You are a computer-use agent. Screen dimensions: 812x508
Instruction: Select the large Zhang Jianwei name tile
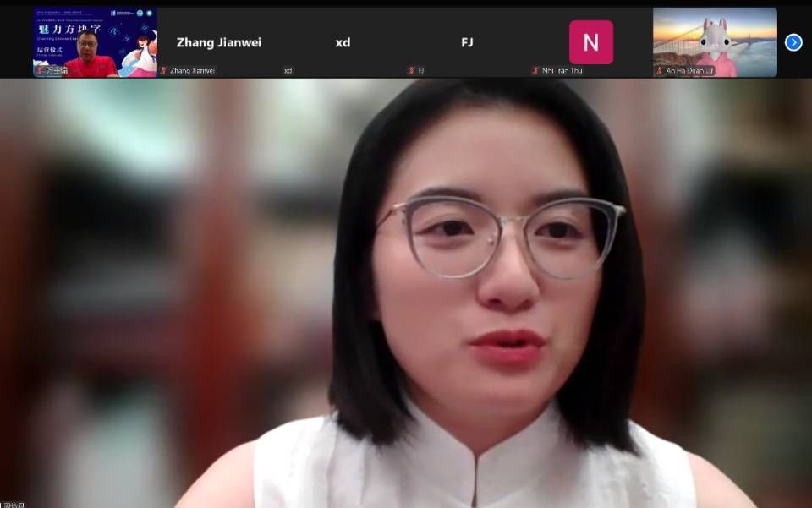pyautogui.click(x=219, y=42)
